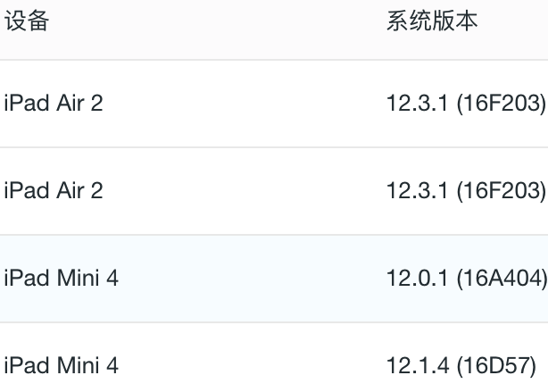Click version 12.3.1 in the second row
This screenshot has width=548, height=392.
point(417,190)
